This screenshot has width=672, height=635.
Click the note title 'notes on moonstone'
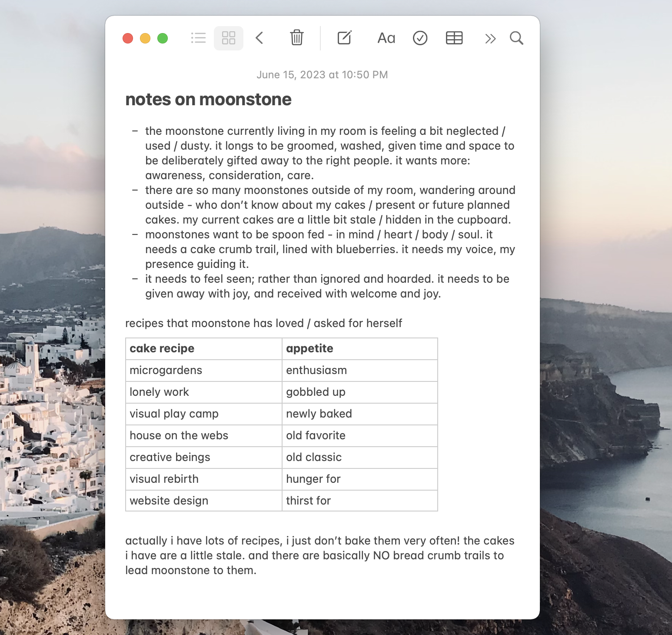(208, 100)
